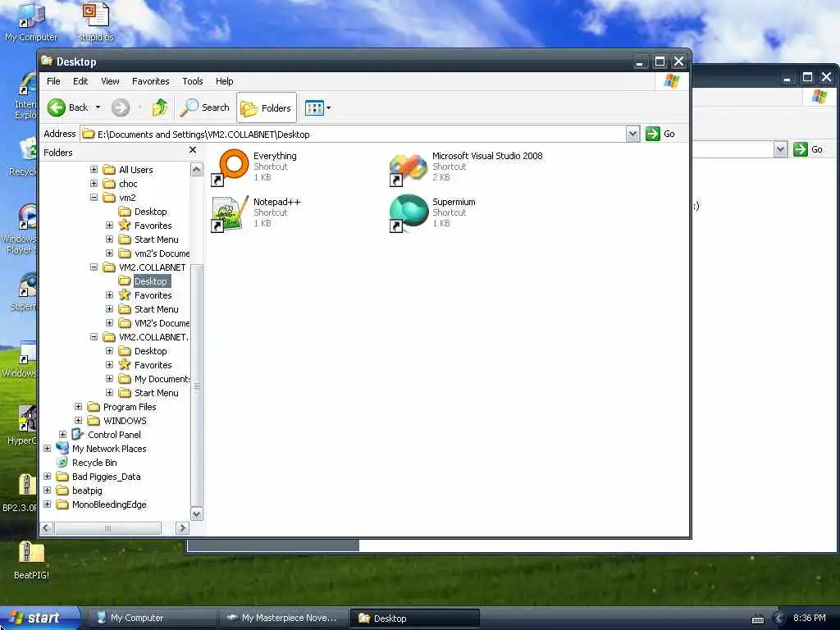The width and height of the screenshot is (840, 630).
Task: Expand My Network Places node
Action: [x=47, y=448]
